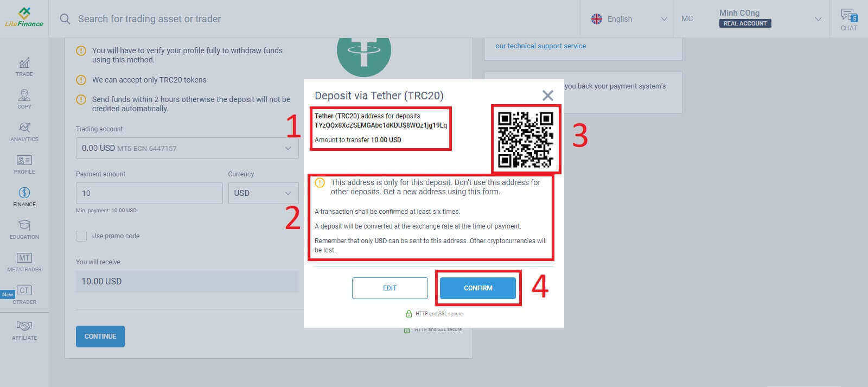Select the Finance sidebar icon
868x387 pixels.
[24, 196]
